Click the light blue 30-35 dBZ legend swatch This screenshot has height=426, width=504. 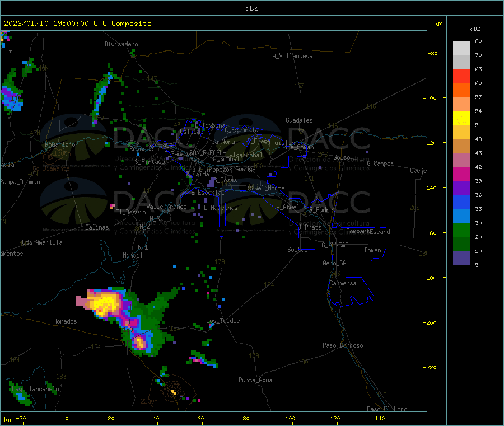point(461,216)
